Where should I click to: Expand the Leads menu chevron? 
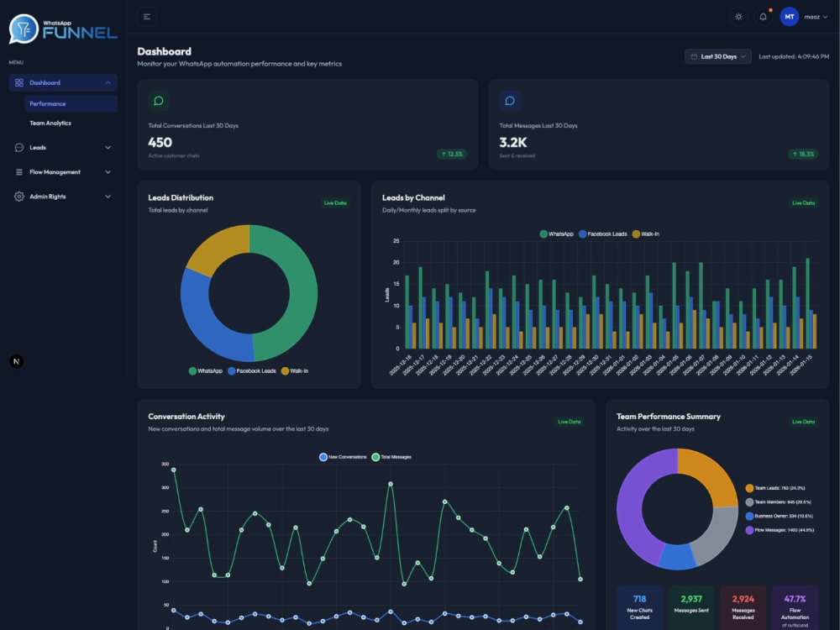[108, 147]
